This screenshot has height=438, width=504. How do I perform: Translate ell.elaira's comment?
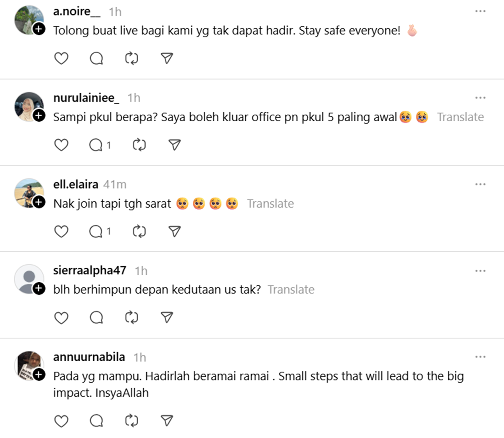click(x=270, y=203)
